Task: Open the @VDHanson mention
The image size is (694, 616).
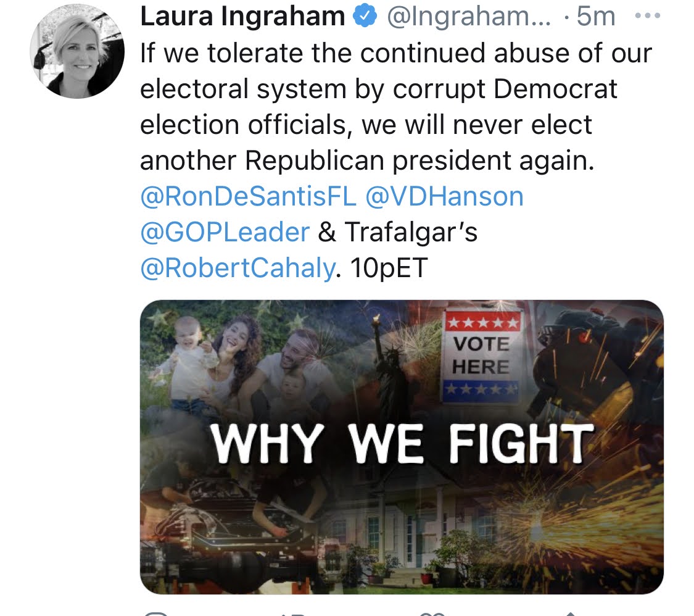Action: point(444,196)
